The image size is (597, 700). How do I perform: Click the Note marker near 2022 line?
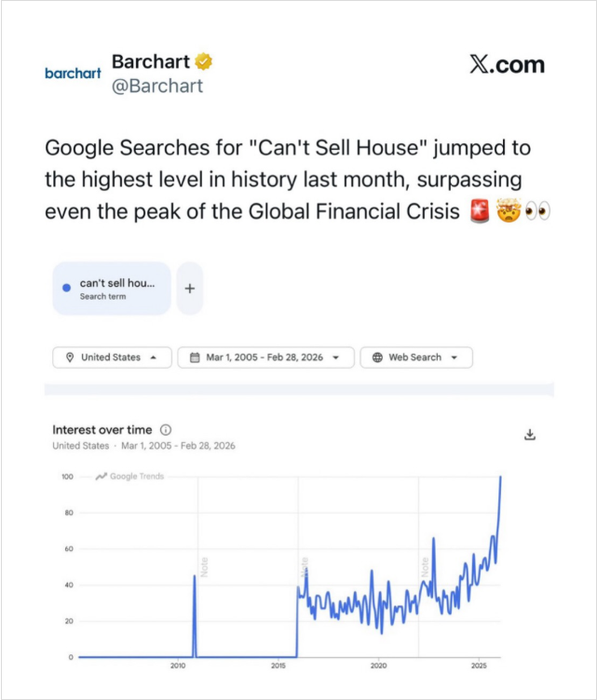click(425, 565)
